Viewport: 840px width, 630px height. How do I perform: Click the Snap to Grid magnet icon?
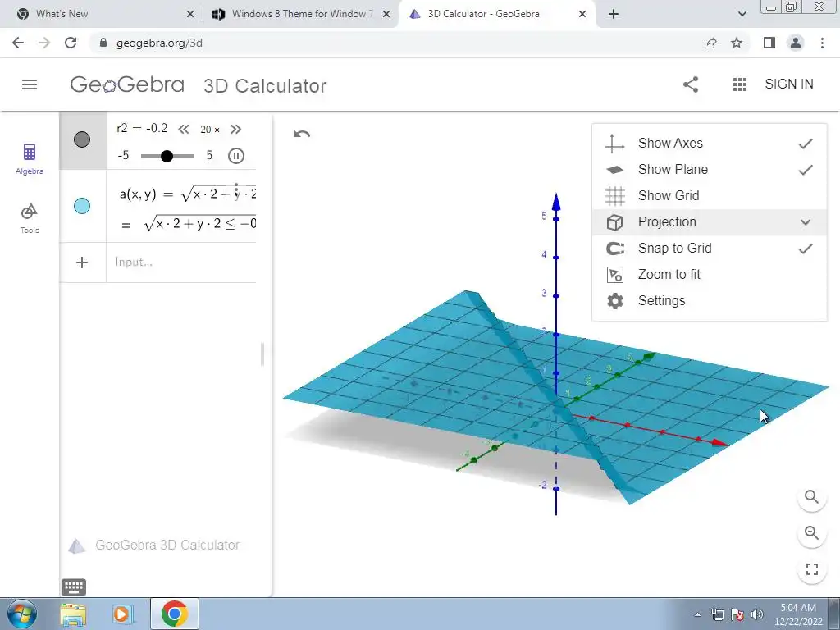click(615, 249)
